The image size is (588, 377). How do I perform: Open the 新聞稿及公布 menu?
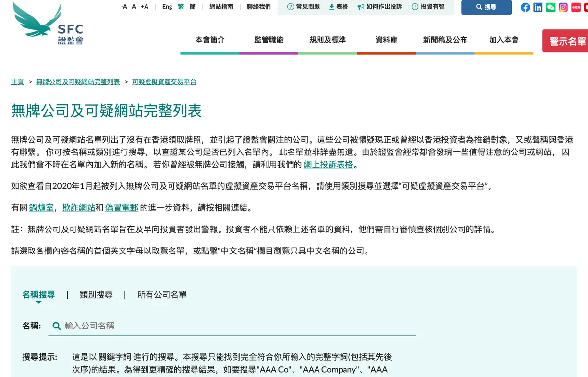click(x=445, y=40)
